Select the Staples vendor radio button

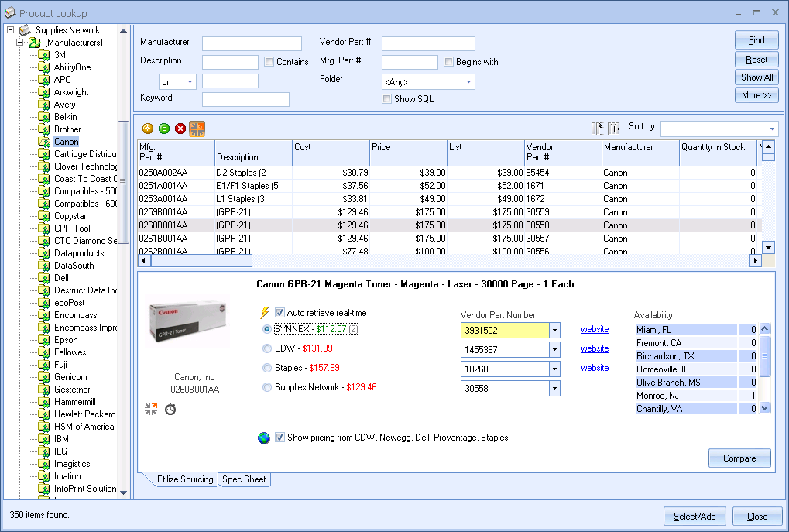[268, 369]
